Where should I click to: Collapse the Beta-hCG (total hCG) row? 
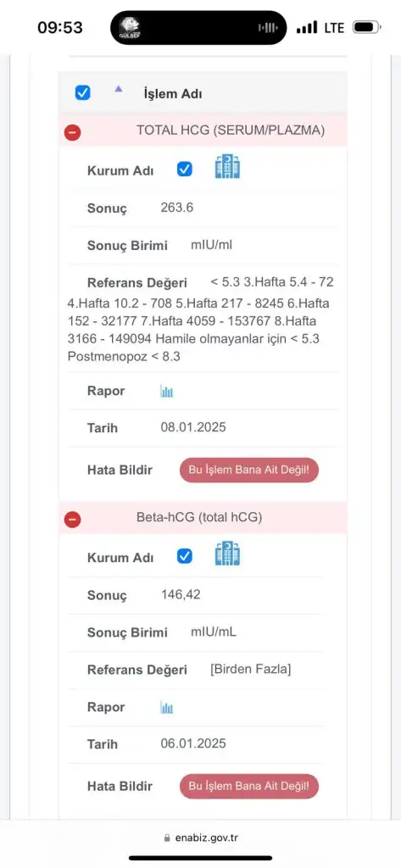[73, 520]
